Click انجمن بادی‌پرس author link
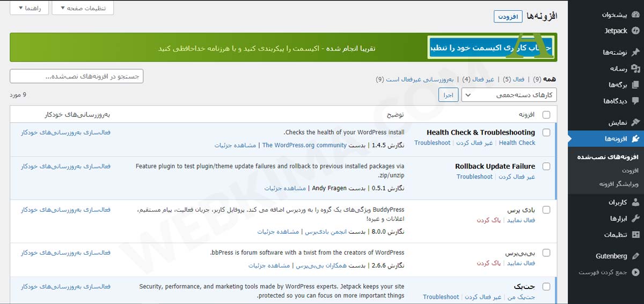 point(326,232)
